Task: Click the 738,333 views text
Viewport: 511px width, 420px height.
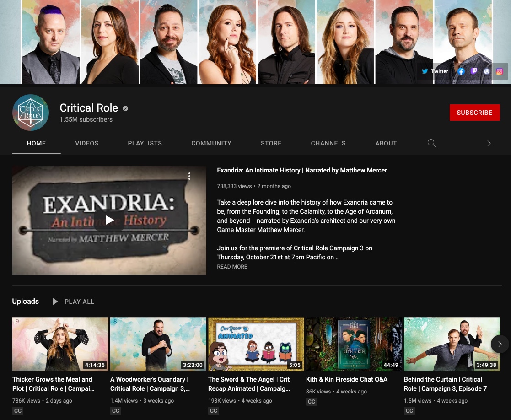Action: (x=234, y=186)
